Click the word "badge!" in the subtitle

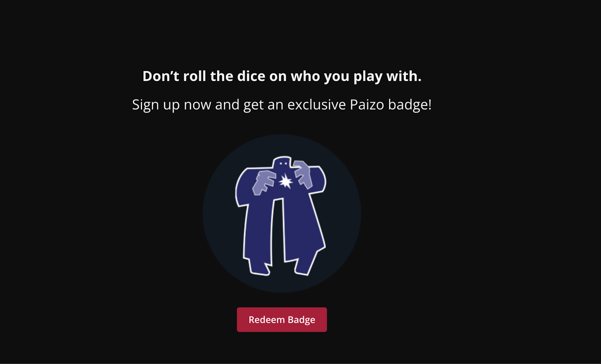[x=410, y=105]
